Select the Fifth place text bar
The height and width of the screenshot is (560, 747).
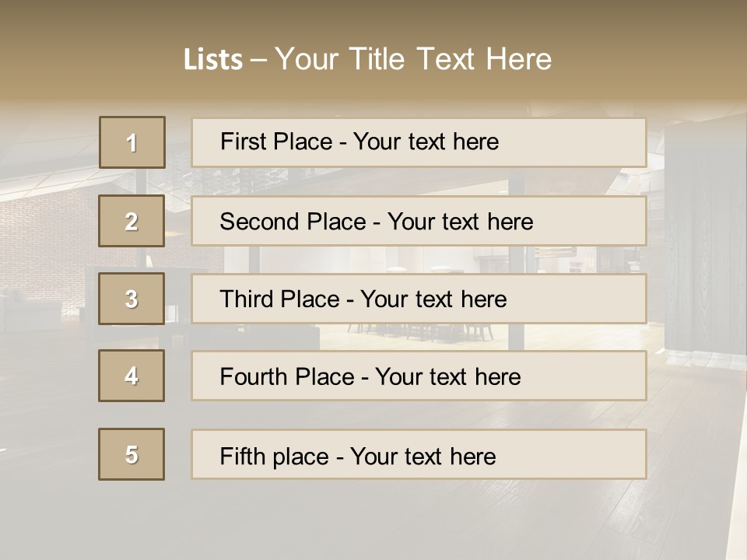pos(419,454)
